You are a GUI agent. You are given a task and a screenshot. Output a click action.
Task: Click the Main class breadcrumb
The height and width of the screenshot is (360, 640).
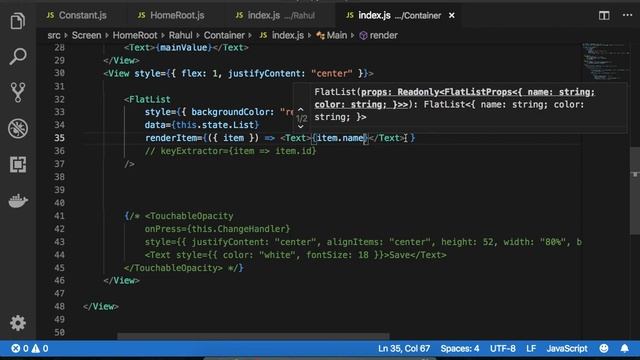pyautogui.click(x=331, y=36)
